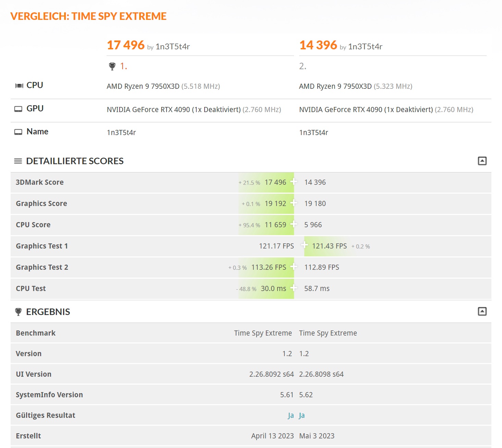Screen dimensions: 502x448
Task: Select SystemInfo version 5.61
Action: pos(287,395)
